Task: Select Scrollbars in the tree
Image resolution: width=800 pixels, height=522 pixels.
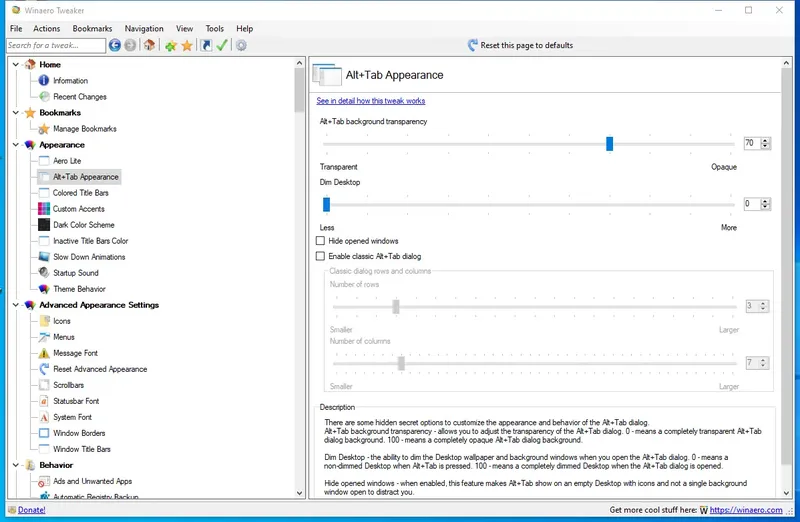Action: 68,385
